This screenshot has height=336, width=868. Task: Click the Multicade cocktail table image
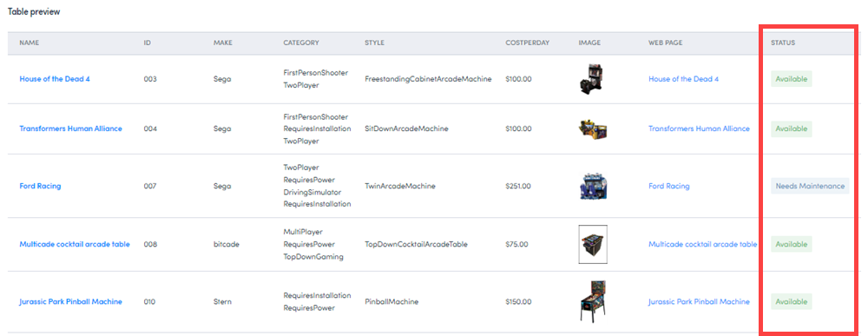click(593, 244)
